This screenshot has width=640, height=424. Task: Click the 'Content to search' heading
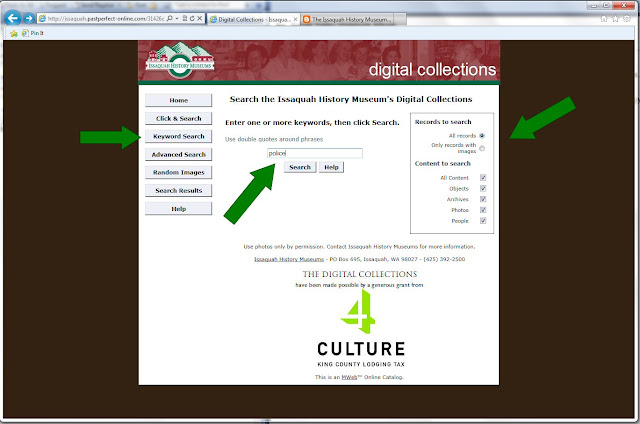point(442,164)
